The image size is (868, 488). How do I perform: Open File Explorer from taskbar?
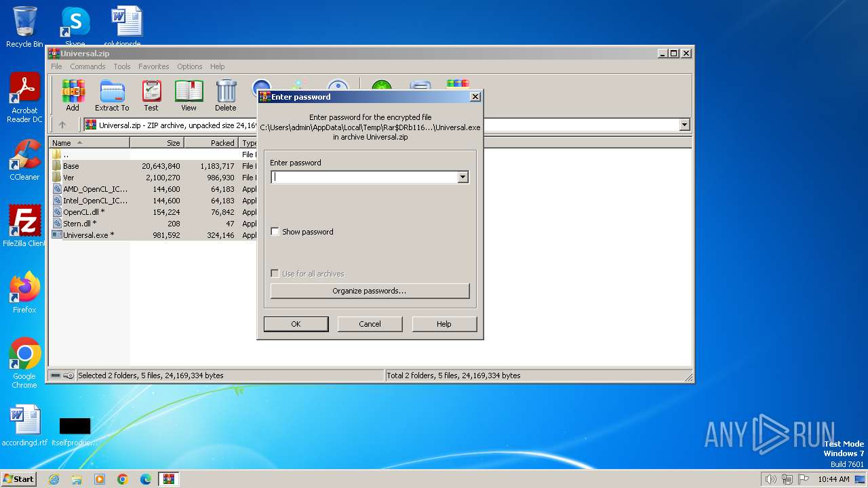click(77, 479)
